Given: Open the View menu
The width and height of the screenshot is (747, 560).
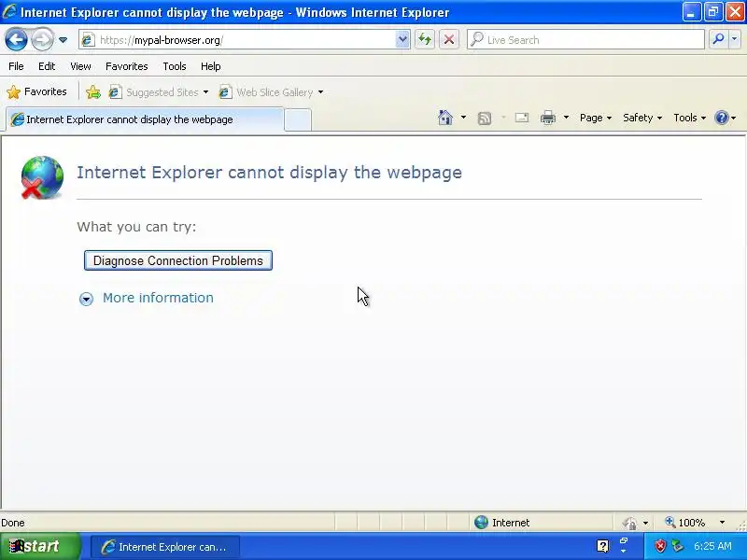Looking at the screenshot, I should pos(80,66).
